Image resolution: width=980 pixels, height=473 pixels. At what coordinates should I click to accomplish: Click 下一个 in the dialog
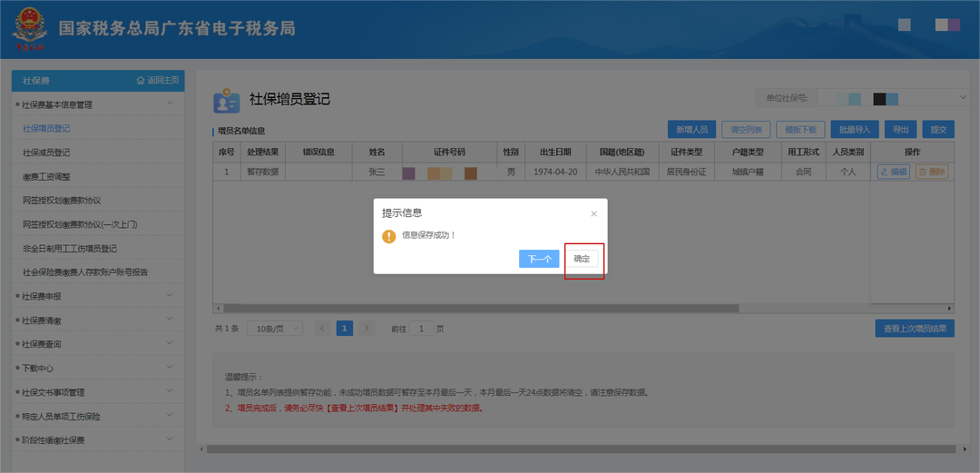coord(539,259)
